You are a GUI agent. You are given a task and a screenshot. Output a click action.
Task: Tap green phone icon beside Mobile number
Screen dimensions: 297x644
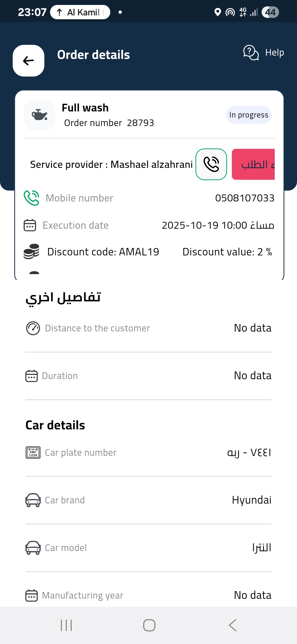(x=32, y=198)
